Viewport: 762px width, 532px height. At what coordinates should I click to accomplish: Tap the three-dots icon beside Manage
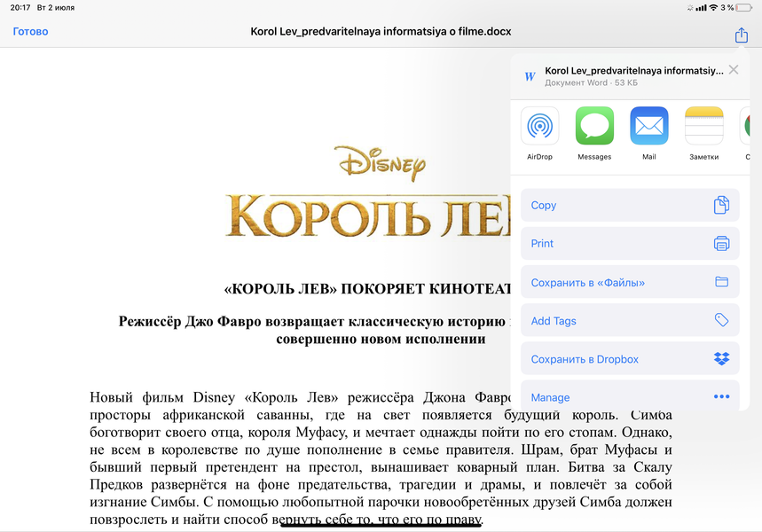pos(721,396)
